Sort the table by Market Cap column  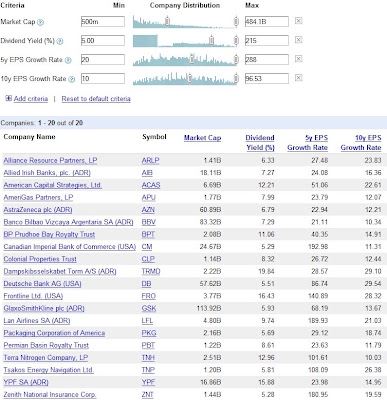tap(202, 138)
